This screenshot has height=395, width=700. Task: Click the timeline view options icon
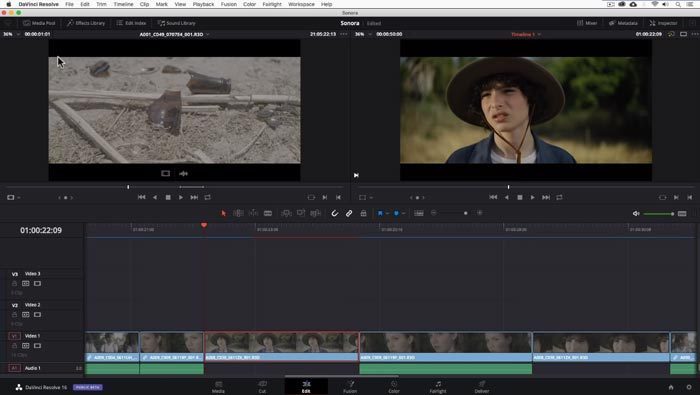click(x=419, y=213)
